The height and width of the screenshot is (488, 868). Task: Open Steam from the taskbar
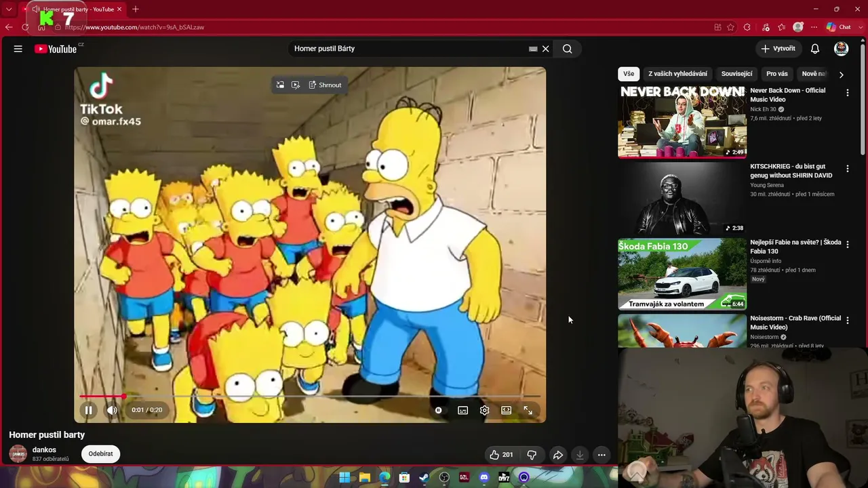click(424, 477)
